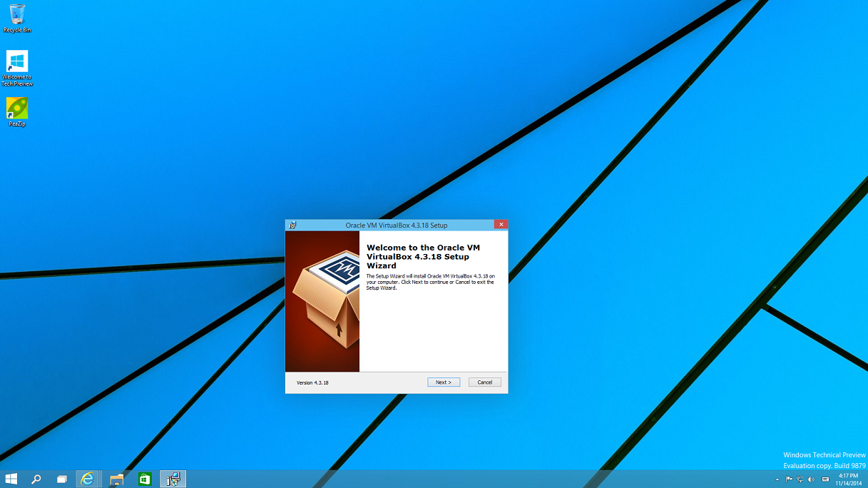
Task: Open File Explorer from the taskbar
Action: pyautogui.click(x=117, y=479)
